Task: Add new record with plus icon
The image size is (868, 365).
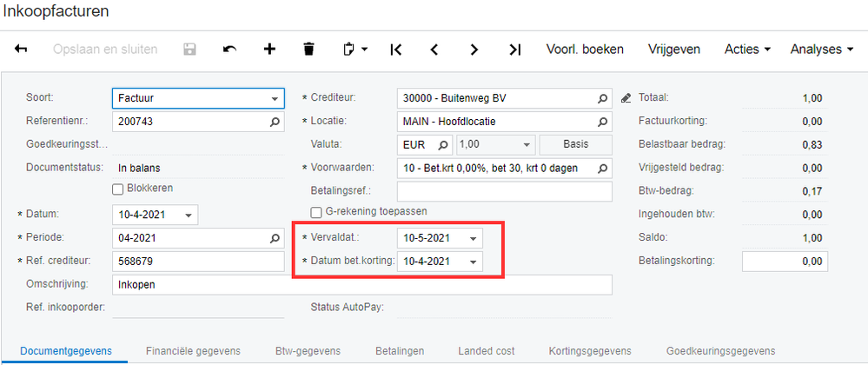Action: 269,50
